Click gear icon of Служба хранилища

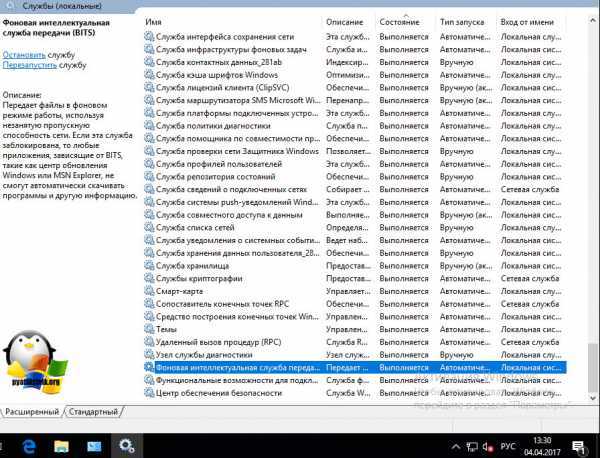click(149, 266)
